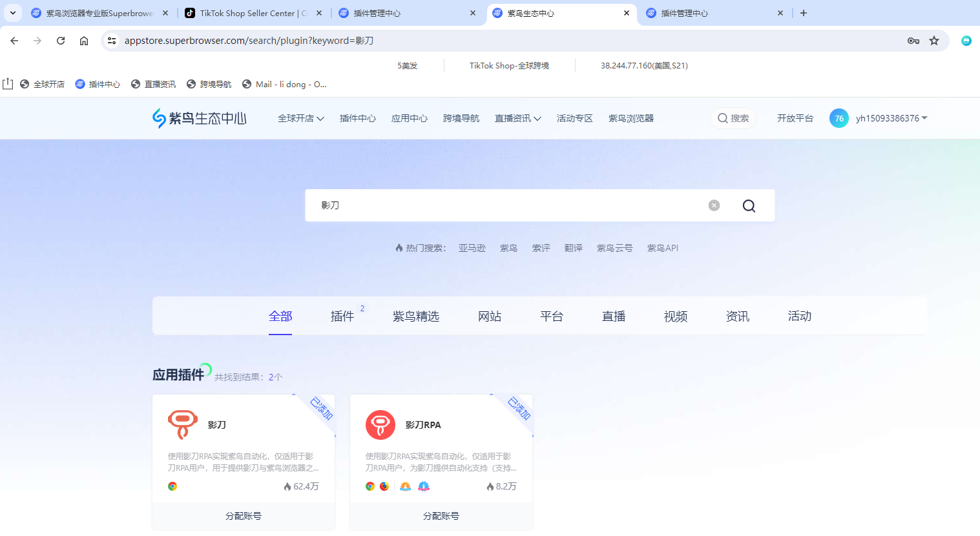Close the TikTok Shop Seller Center tab
980x536 pixels.
point(319,13)
